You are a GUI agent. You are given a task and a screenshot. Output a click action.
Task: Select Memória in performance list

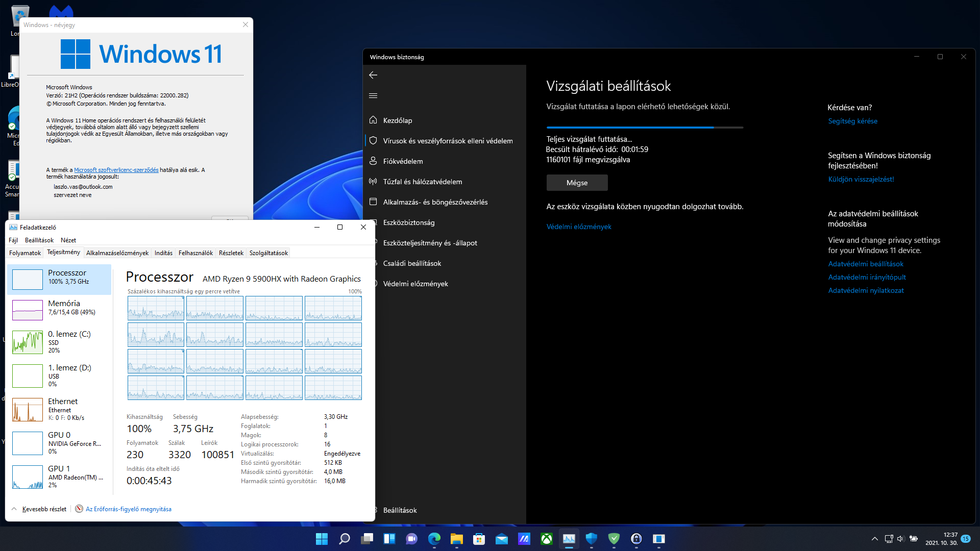pos(59,310)
